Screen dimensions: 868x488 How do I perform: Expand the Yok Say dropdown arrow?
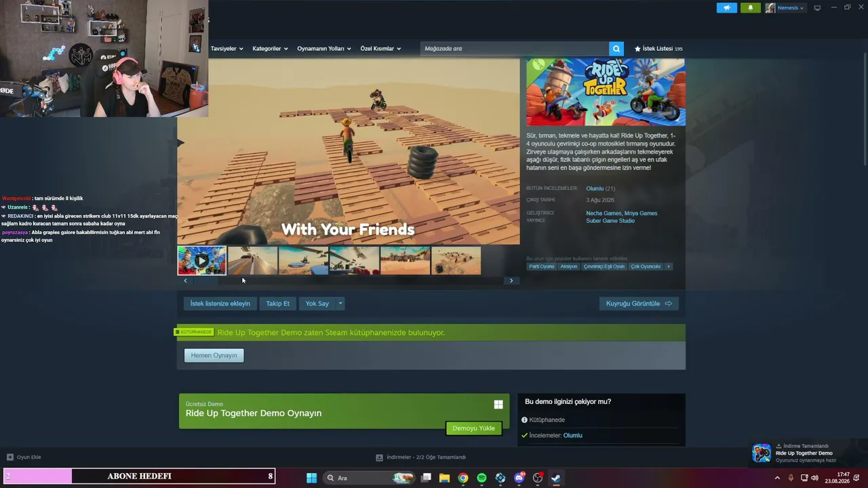pos(340,304)
